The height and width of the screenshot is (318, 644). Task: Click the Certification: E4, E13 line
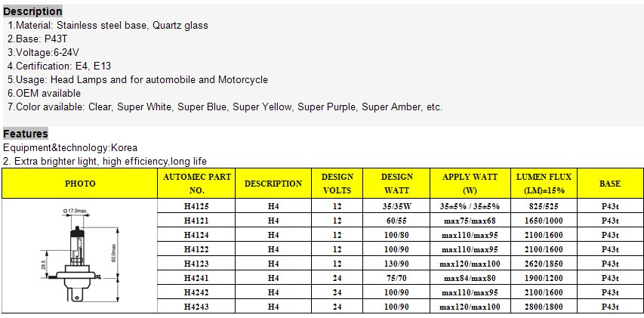(x=59, y=66)
